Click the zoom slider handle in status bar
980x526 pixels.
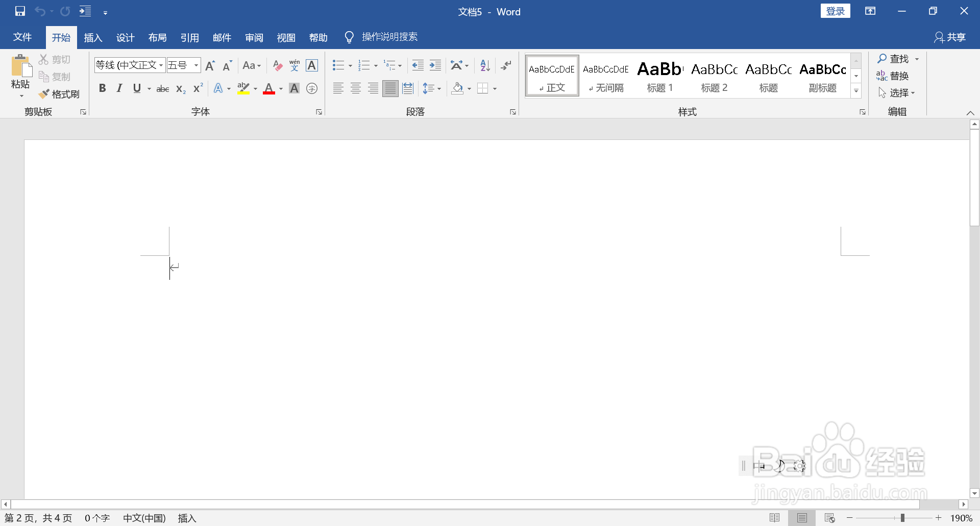(902, 518)
